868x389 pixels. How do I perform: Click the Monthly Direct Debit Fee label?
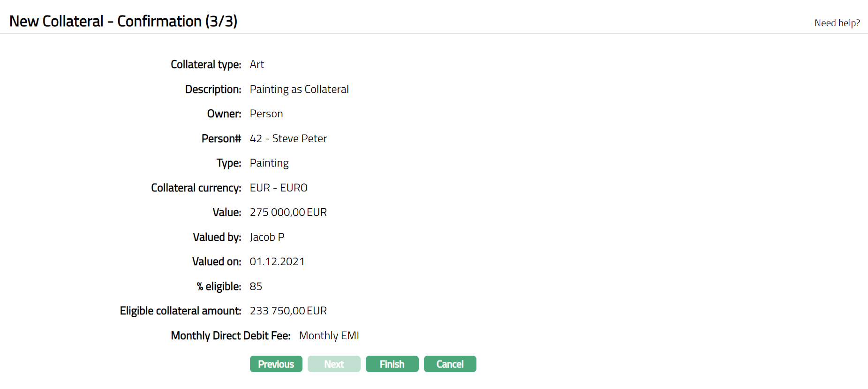coord(230,336)
